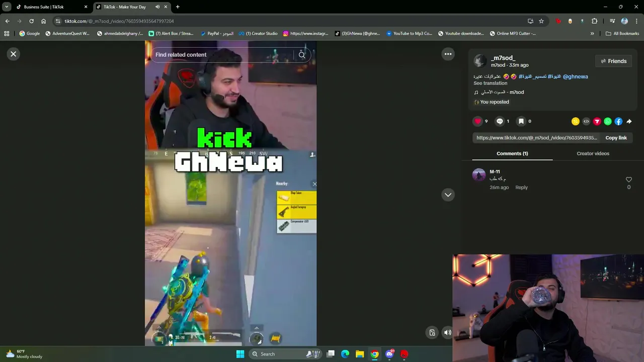Expand hidden bookmarks with double chevron
Image resolution: width=644 pixels, height=362 pixels.
tap(592, 34)
